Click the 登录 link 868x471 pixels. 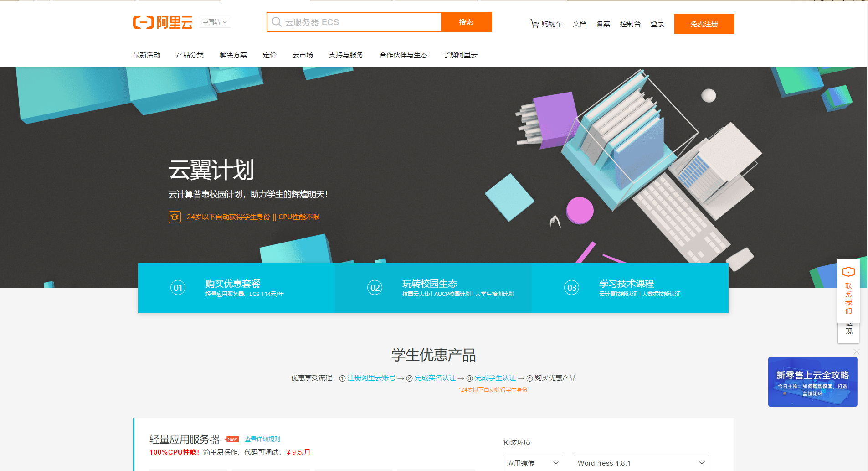657,24
